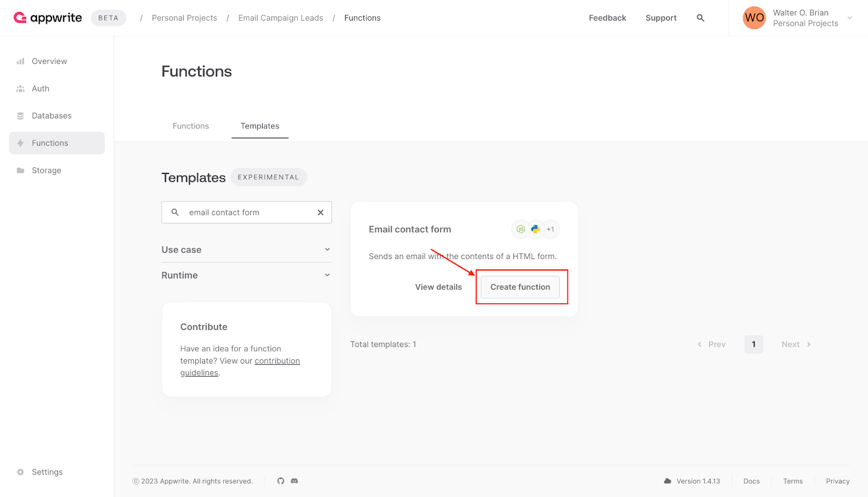Click Create function button
Screen dimensions: 868x497
520,287
